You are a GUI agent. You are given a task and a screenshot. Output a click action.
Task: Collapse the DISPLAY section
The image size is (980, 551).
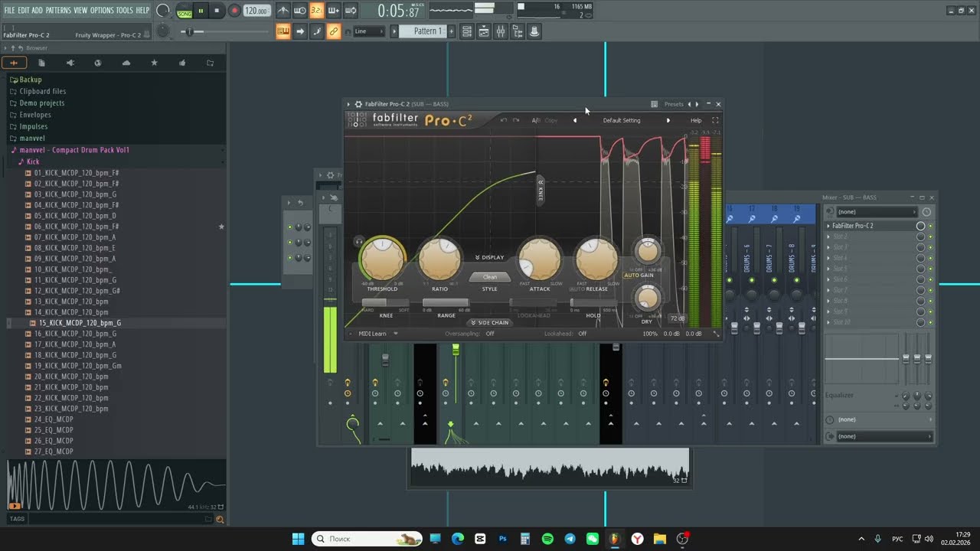pyautogui.click(x=490, y=257)
